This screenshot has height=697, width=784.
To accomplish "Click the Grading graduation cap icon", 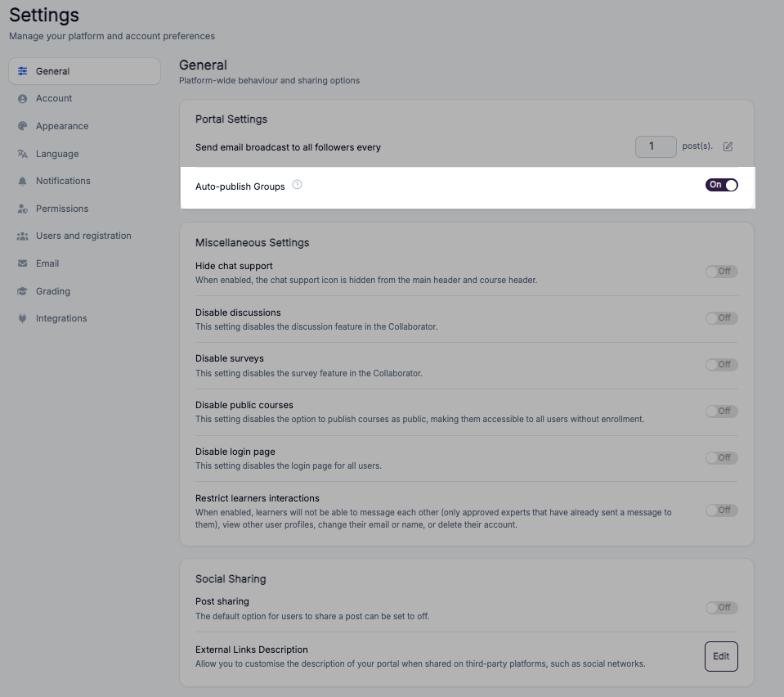I will pos(23,291).
